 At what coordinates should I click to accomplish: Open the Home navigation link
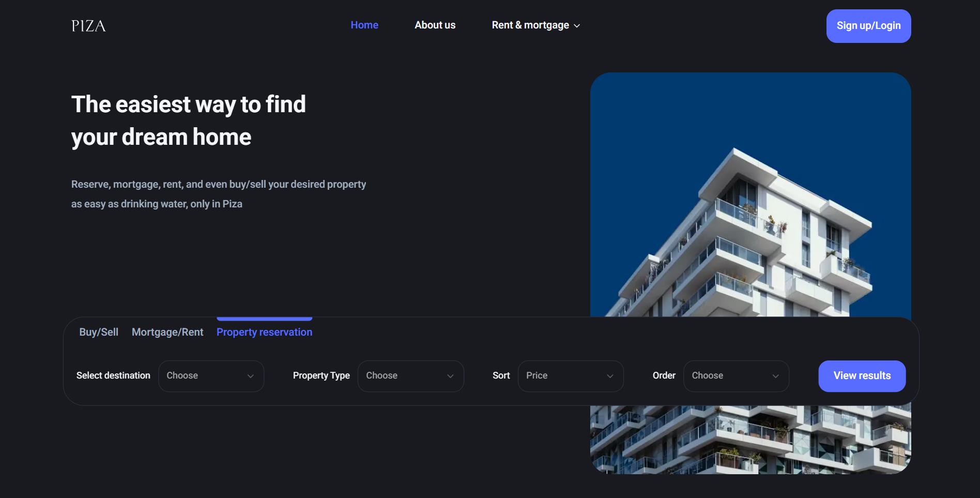pyautogui.click(x=364, y=25)
